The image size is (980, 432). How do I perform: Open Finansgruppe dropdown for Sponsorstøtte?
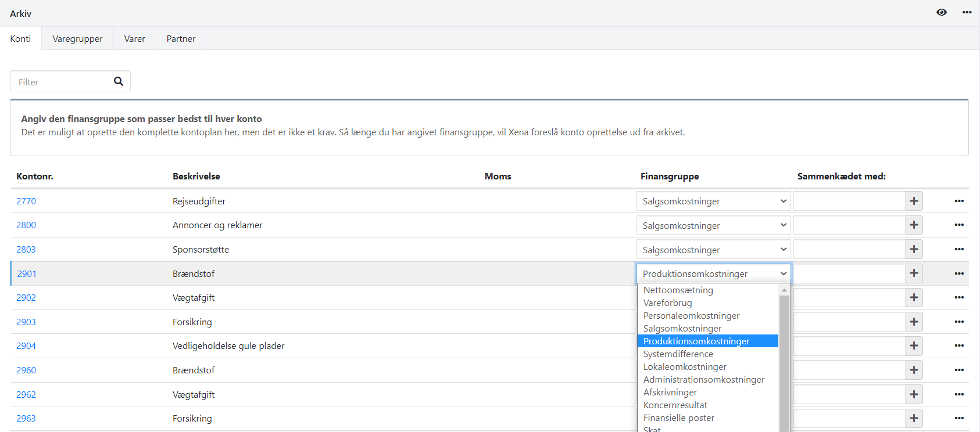(713, 250)
